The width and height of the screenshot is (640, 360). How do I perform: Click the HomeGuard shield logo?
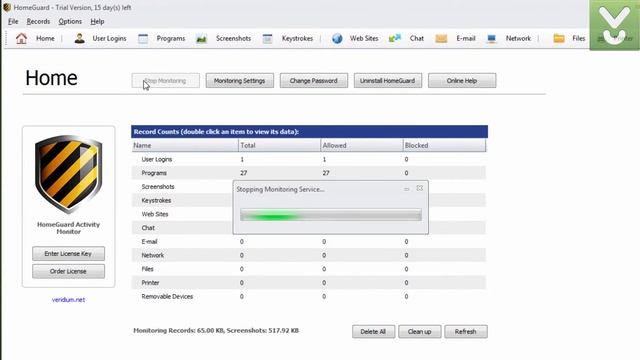(x=69, y=174)
